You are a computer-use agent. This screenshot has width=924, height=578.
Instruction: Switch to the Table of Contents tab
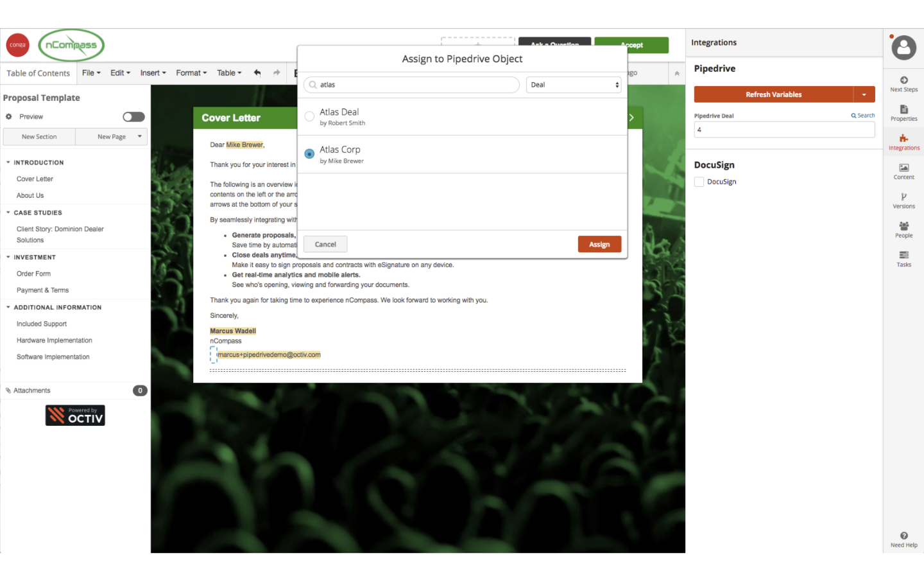pos(38,73)
